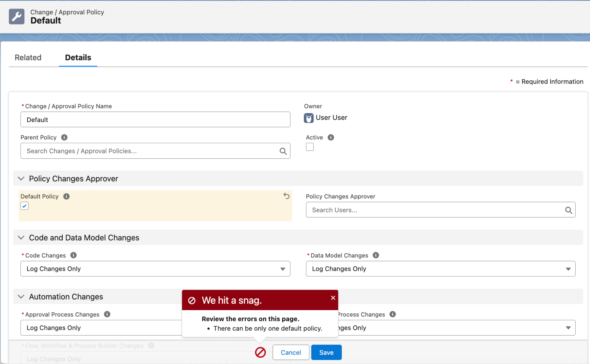Click search magnifier in Parent Policy field

point(283,151)
